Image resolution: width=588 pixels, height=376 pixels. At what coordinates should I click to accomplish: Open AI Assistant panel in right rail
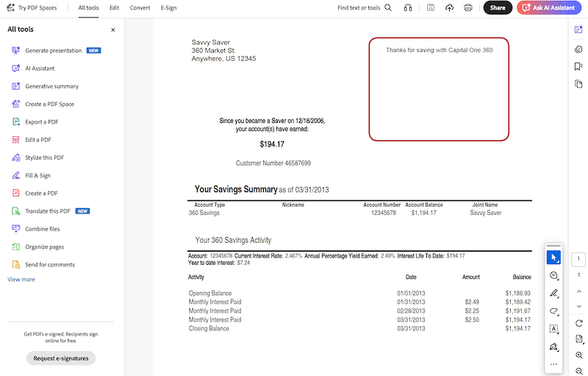pyautogui.click(x=578, y=29)
